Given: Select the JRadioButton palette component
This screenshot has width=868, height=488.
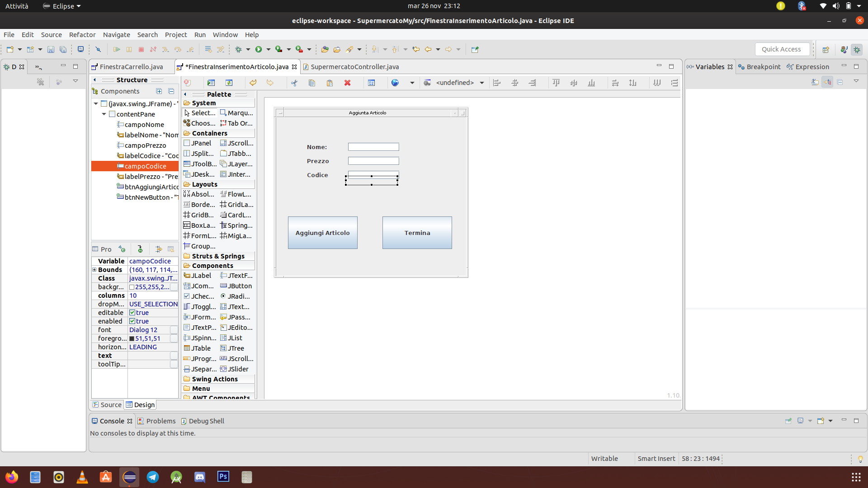Looking at the screenshot, I should tap(236, 296).
